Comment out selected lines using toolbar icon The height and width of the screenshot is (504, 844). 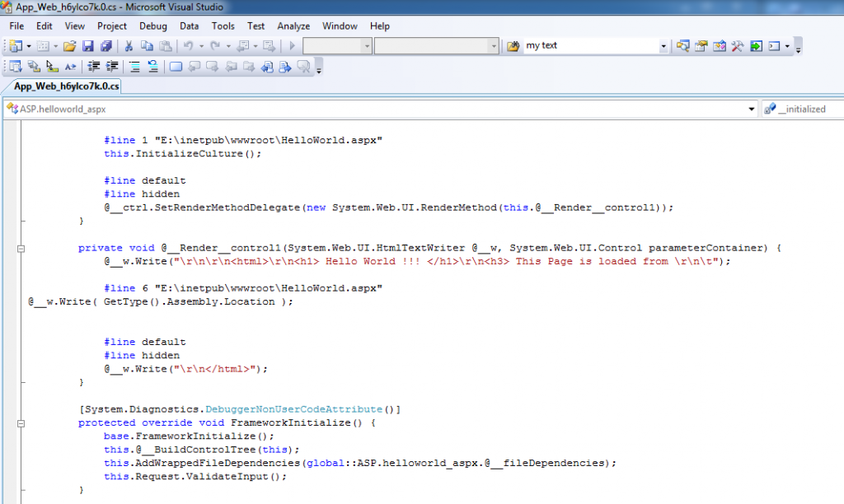pyautogui.click(x=134, y=66)
